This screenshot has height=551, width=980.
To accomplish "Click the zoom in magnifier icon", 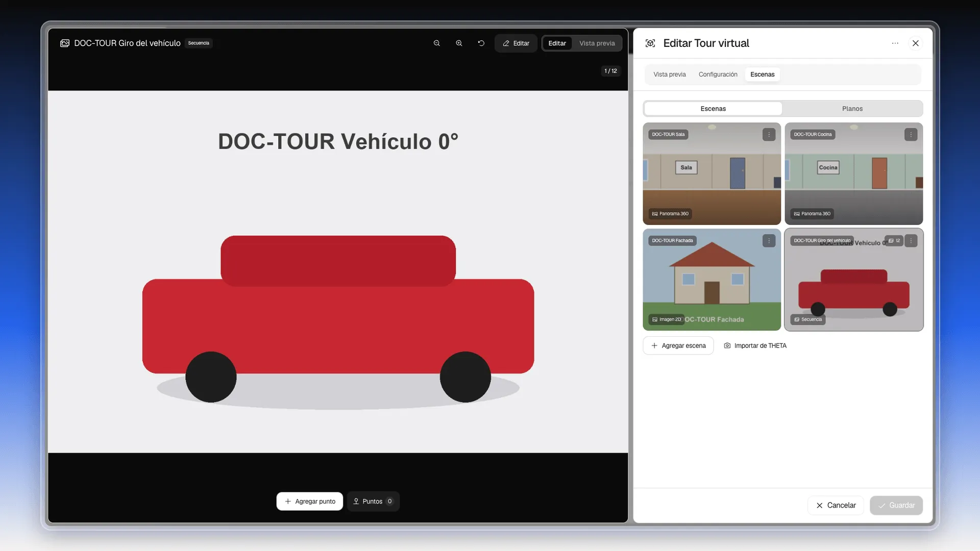I will pyautogui.click(x=459, y=43).
